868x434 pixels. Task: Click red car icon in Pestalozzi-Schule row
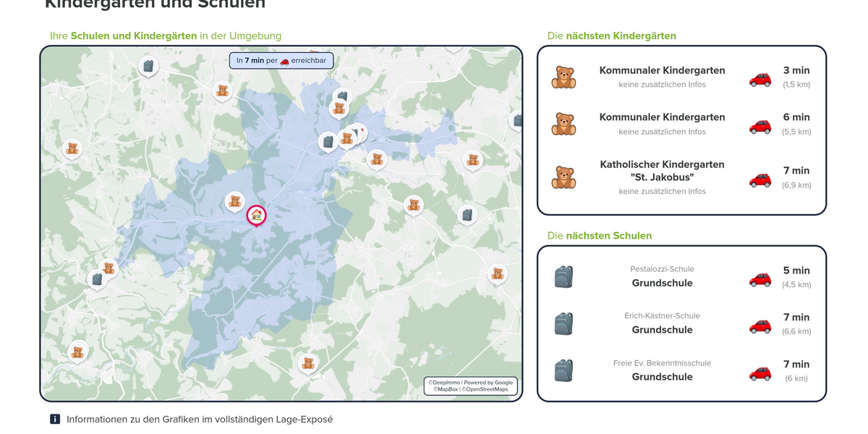click(x=759, y=278)
